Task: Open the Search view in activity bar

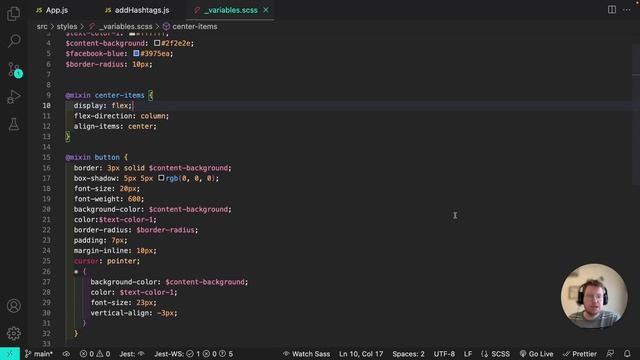Action: [x=14, y=40]
